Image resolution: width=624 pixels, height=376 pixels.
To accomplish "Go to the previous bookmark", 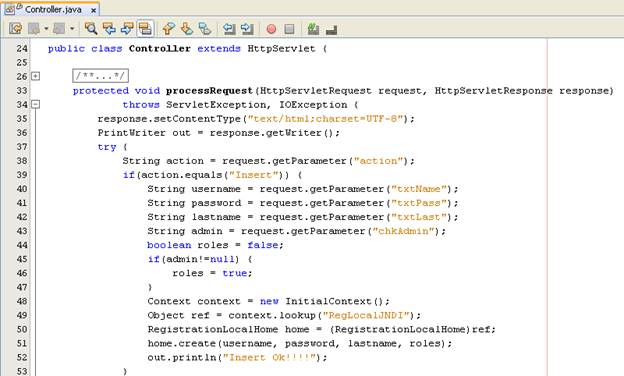I will click(169, 29).
